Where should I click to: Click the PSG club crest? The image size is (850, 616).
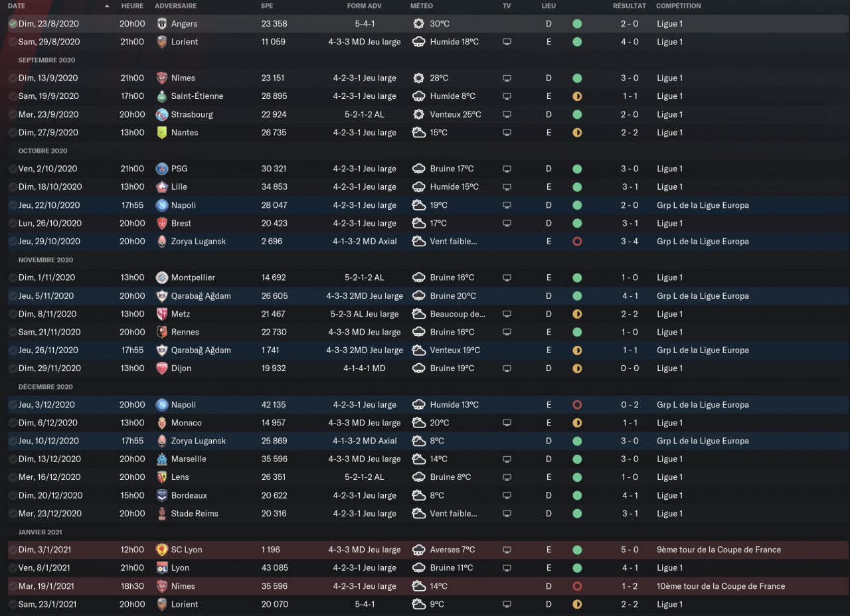click(161, 169)
